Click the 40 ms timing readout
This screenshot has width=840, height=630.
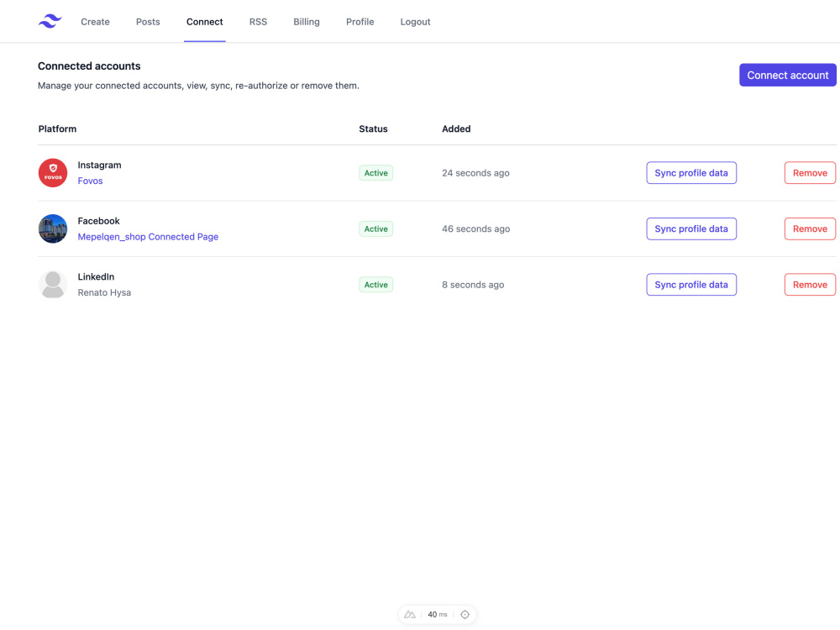coord(437,615)
